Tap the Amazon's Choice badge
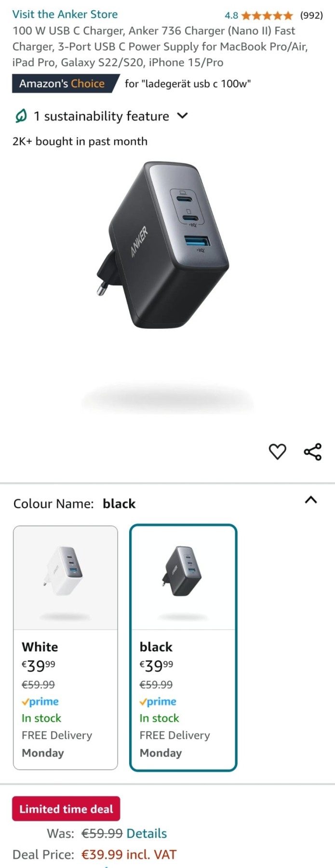335x868 pixels. click(66, 83)
